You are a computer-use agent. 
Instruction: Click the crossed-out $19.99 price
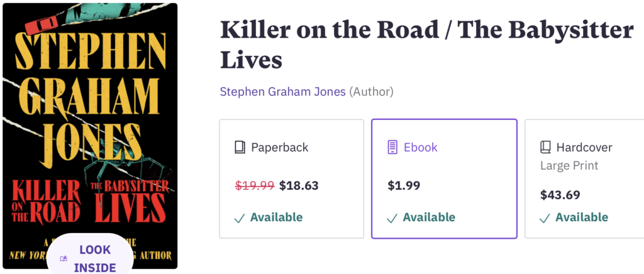click(254, 185)
